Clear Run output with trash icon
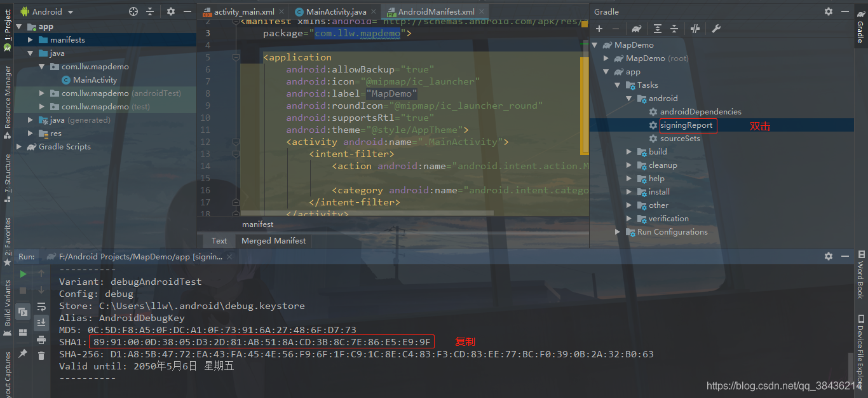Screen dimensions: 868x398 41,356
